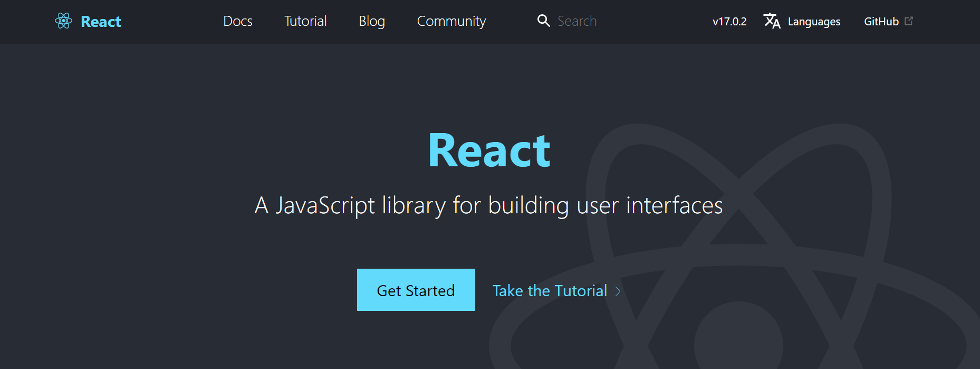The width and height of the screenshot is (980, 369).
Task: Click the chevron after Take the Tutorial
Action: click(x=618, y=291)
